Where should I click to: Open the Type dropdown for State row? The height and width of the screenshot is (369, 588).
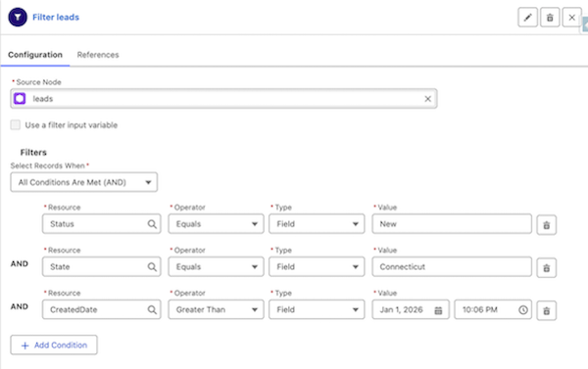coord(317,267)
